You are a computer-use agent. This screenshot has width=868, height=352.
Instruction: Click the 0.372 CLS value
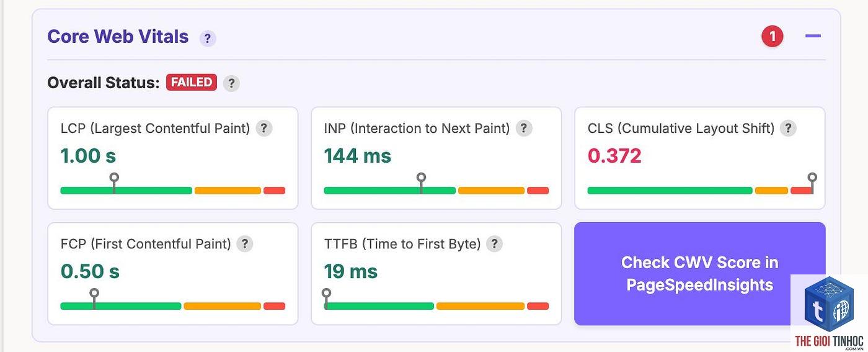(x=614, y=156)
